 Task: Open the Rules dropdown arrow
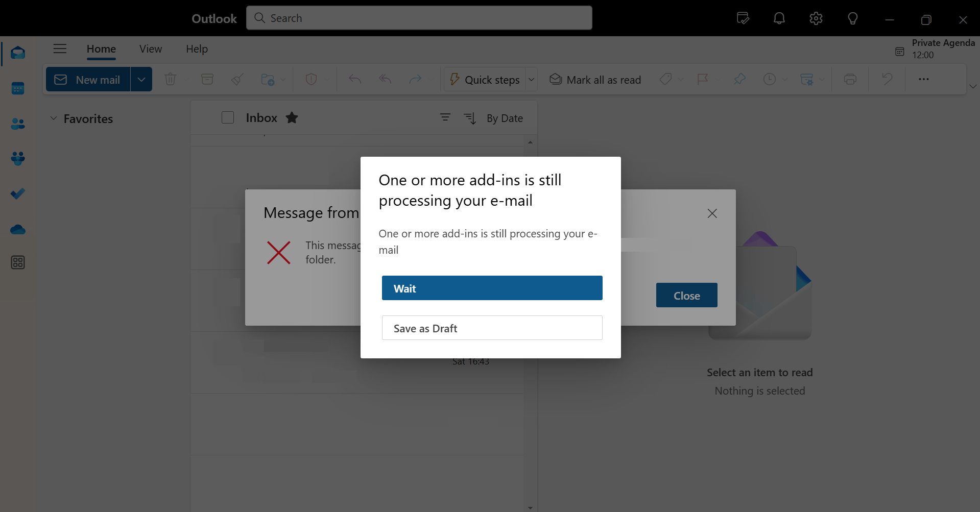822,79
